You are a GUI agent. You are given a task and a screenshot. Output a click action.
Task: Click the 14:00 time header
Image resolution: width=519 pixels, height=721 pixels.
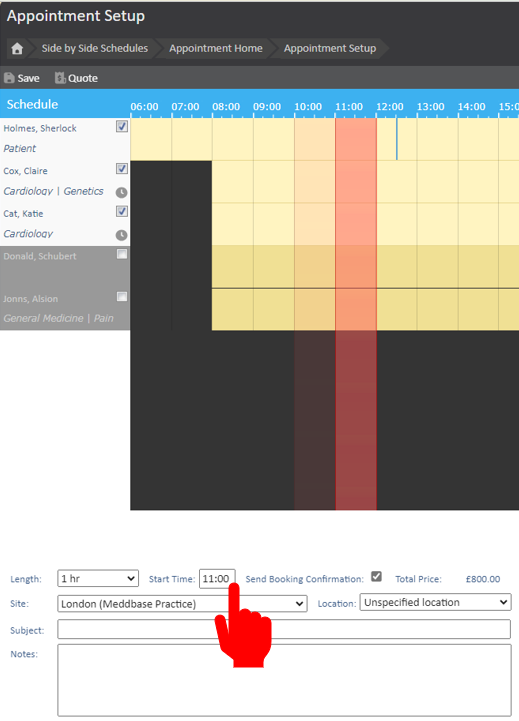coord(472,107)
